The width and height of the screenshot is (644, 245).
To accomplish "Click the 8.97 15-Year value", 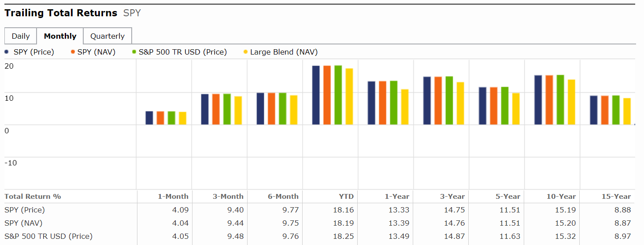I will [623, 236].
